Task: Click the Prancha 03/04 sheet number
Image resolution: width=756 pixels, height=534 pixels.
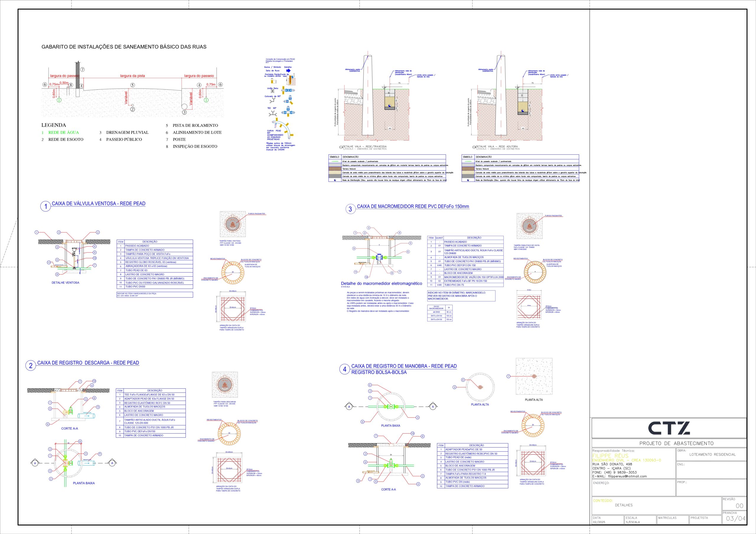Action: click(735, 519)
